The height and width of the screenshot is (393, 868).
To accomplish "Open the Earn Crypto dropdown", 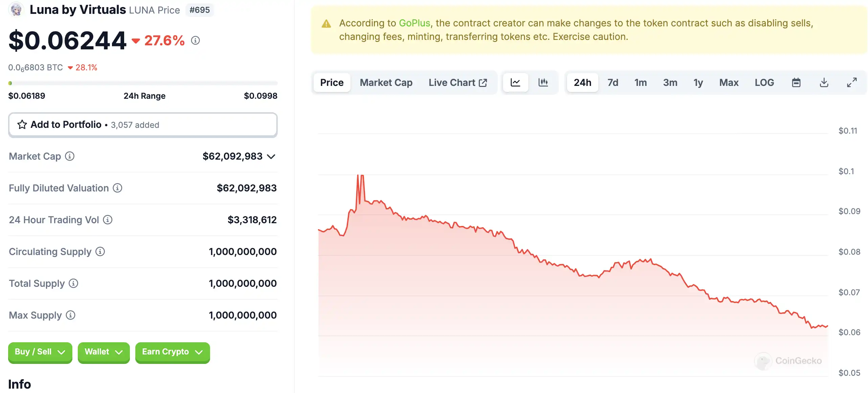I will click(x=172, y=352).
